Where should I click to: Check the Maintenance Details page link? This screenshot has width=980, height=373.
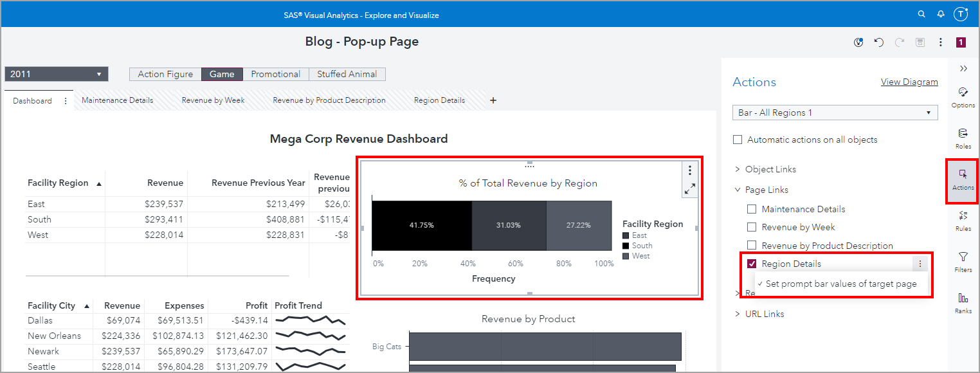(x=752, y=209)
